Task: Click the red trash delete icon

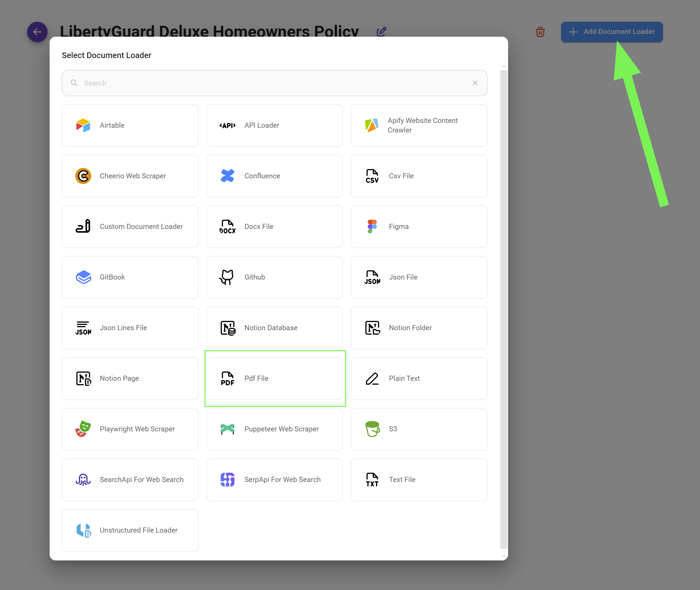Action: [x=540, y=32]
